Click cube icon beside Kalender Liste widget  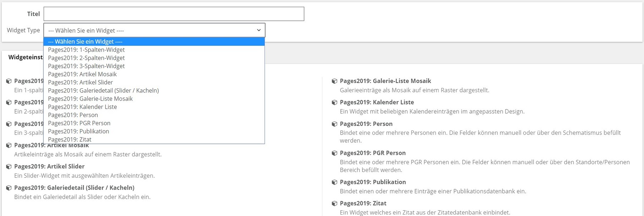pyautogui.click(x=335, y=102)
